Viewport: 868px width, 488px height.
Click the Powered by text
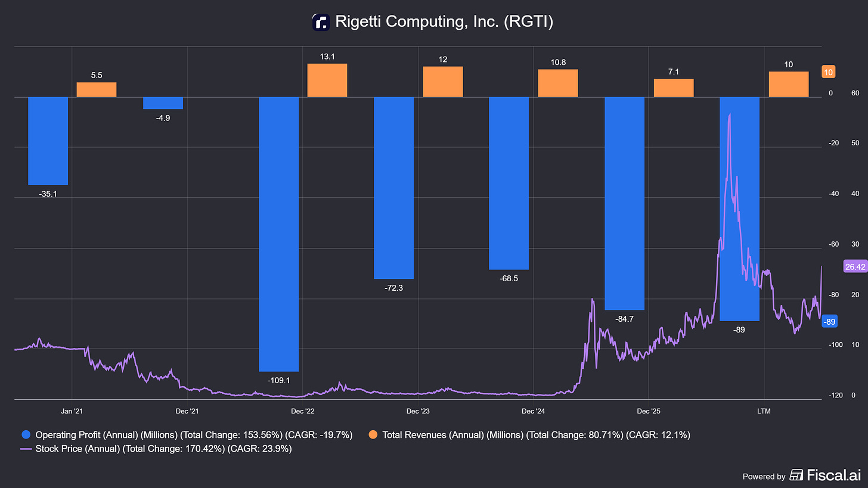[x=764, y=476]
